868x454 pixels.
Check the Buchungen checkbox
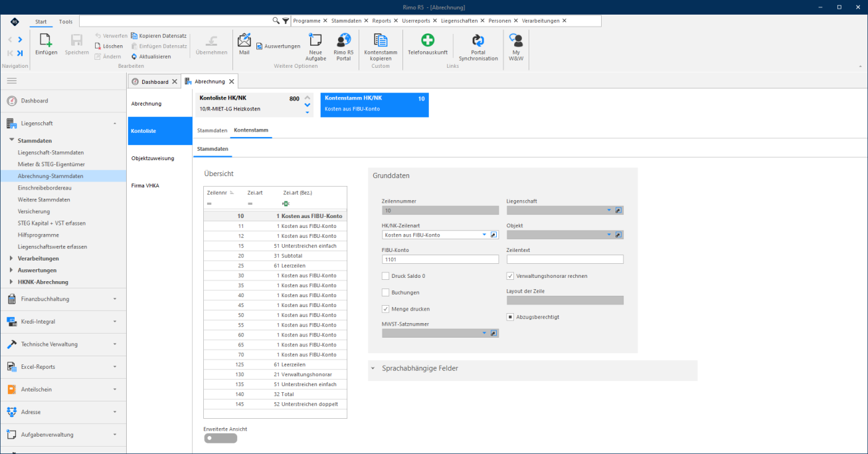(386, 292)
